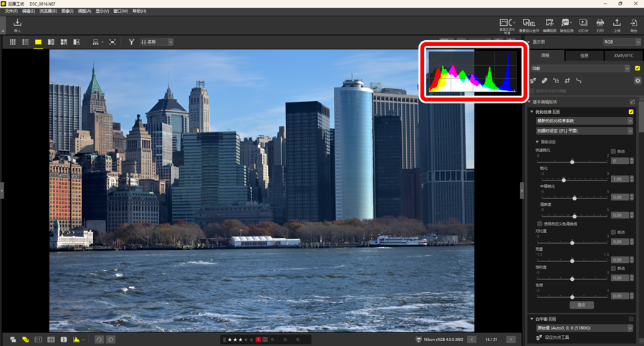Enable 自动 checkbox for 快速锐化
This screenshot has height=346, width=644.
613,152
